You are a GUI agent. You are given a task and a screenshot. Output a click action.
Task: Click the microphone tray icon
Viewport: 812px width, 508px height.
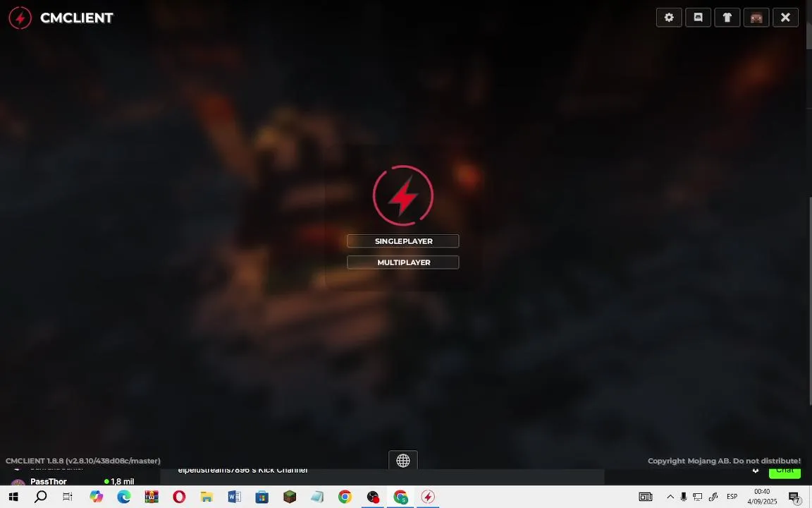(684, 497)
